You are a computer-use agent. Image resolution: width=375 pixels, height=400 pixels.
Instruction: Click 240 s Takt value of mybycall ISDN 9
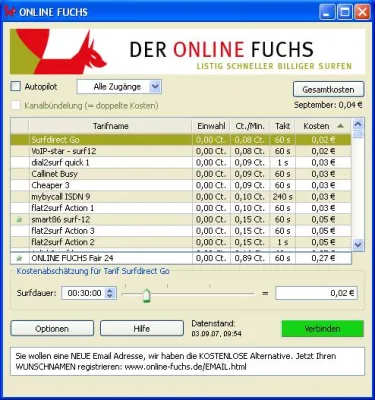282,197
